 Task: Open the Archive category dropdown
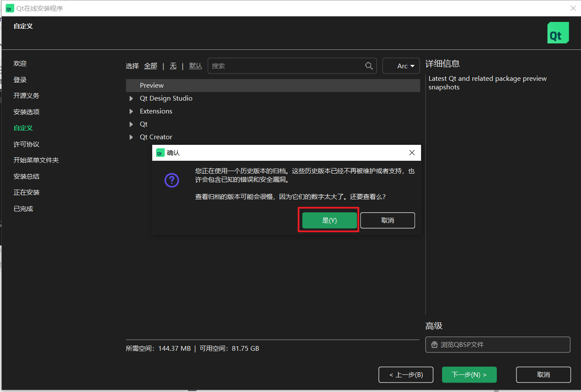pos(401,66)
